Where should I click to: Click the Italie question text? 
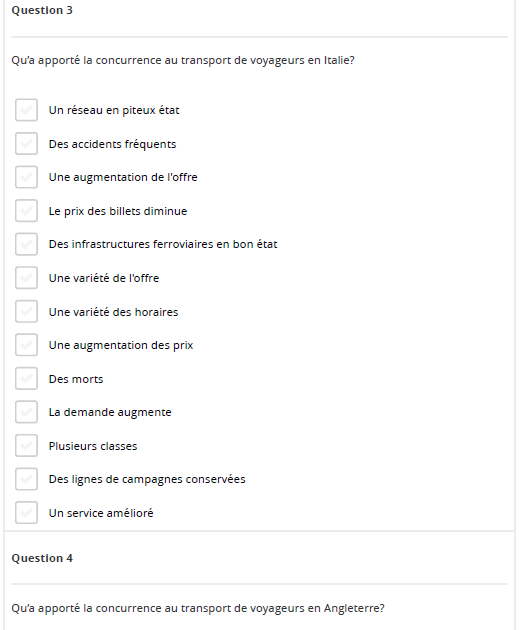click(183, 60)
